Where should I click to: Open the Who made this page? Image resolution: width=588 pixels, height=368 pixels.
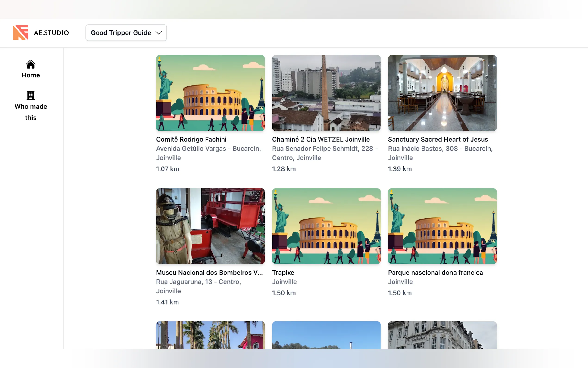31,112
